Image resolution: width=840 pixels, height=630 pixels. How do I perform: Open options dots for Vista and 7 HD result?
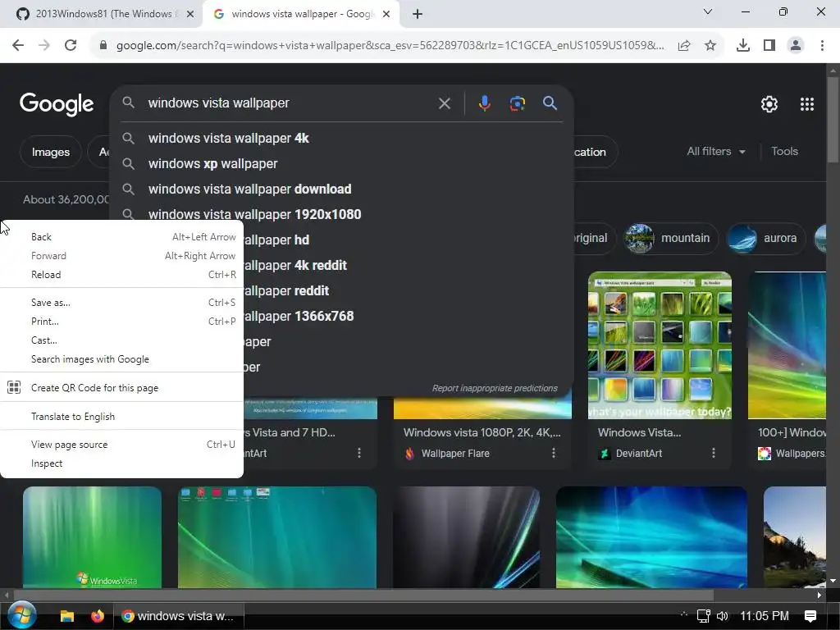[359, 453]
